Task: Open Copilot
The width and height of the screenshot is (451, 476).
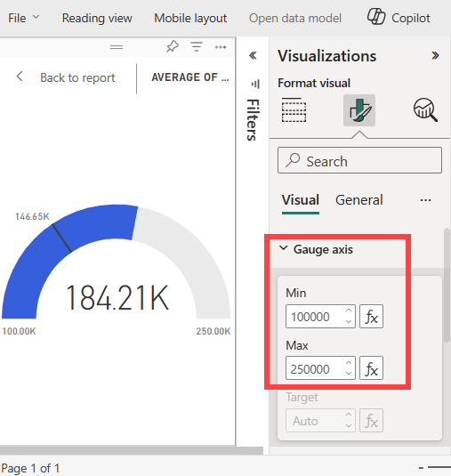Action: 399,17
